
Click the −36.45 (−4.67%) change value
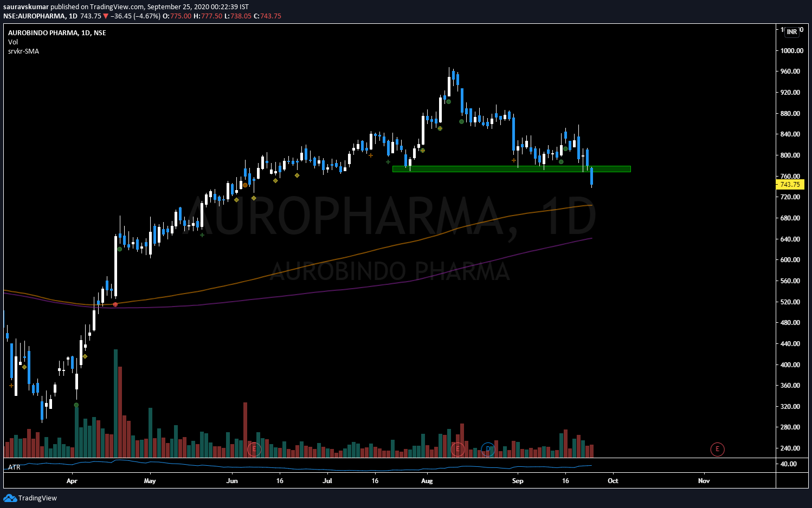click(x=136, y=16)
